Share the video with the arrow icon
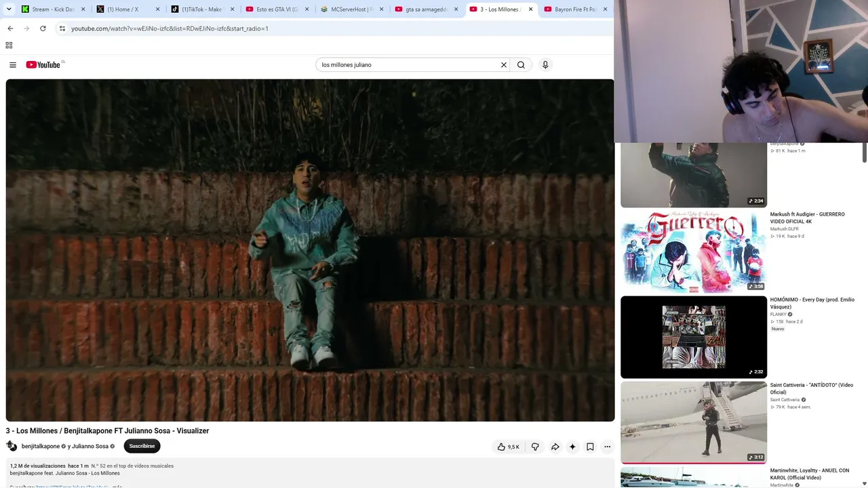This screenshot has width=868, height=488. coord(555,447)
